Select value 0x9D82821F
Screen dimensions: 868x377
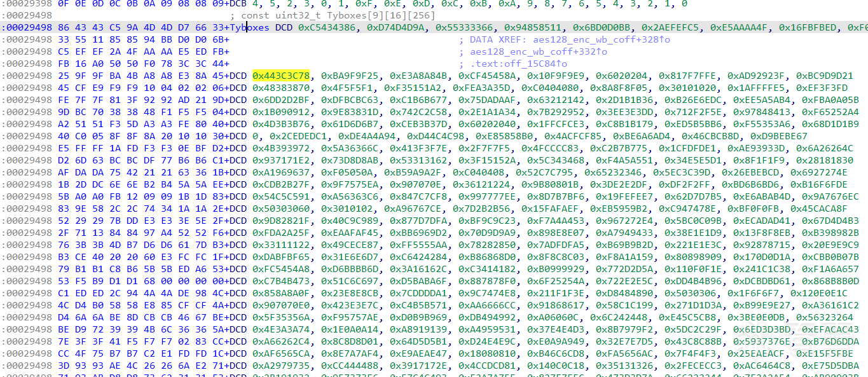coord(281,221)
